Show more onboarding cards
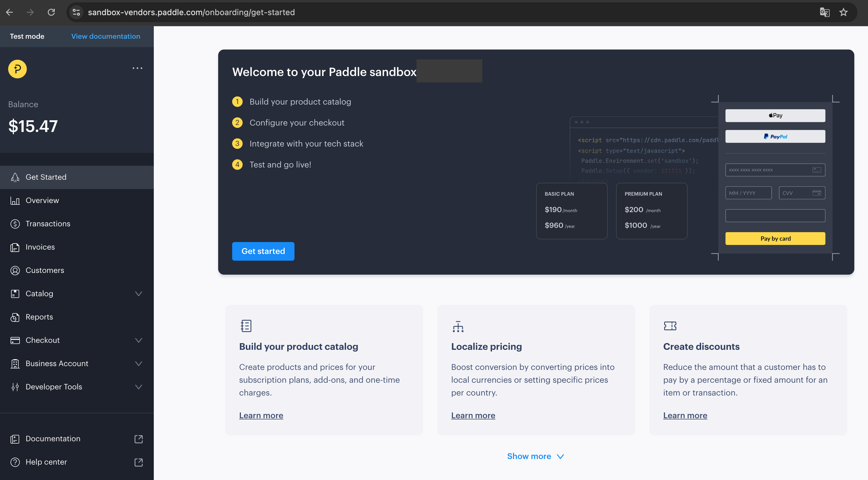 click(535, 456)
